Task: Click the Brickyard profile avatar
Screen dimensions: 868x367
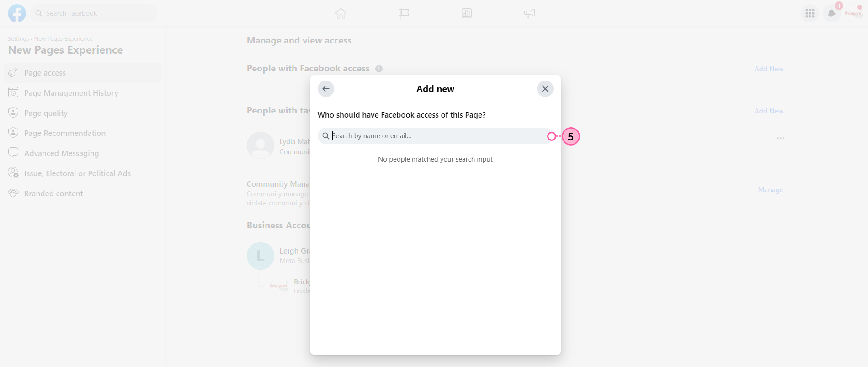Action: point(853,13)
